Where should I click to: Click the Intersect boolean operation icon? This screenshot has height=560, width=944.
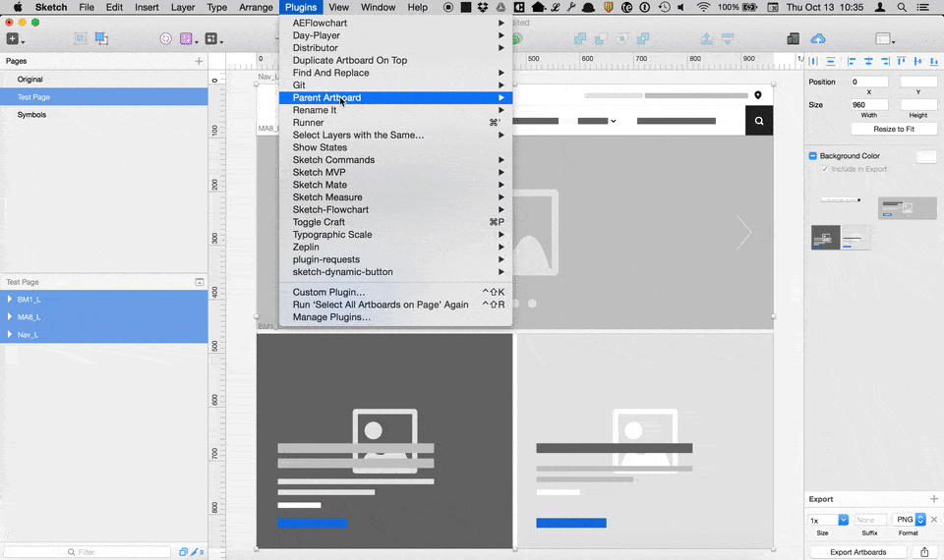point(621,39)
